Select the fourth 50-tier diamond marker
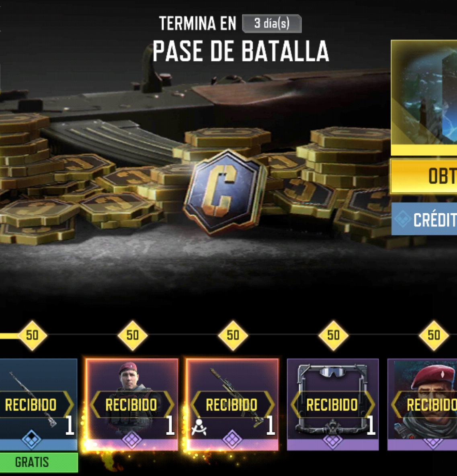 point(333,335)
